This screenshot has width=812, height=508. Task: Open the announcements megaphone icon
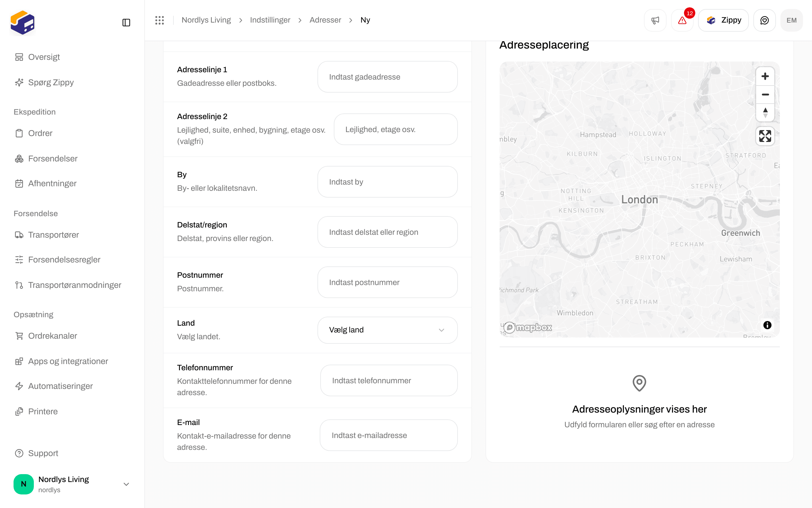(655, 20)
